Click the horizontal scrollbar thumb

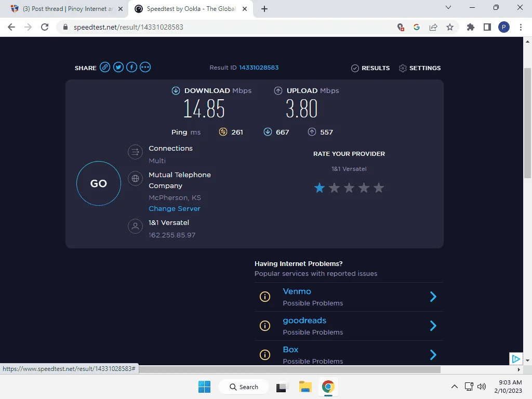[289, 369]
